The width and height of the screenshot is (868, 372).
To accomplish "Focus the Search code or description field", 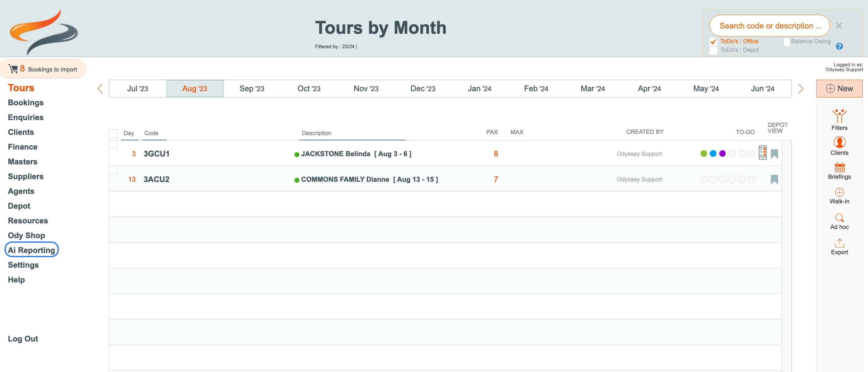I will (x=769, y=26).
